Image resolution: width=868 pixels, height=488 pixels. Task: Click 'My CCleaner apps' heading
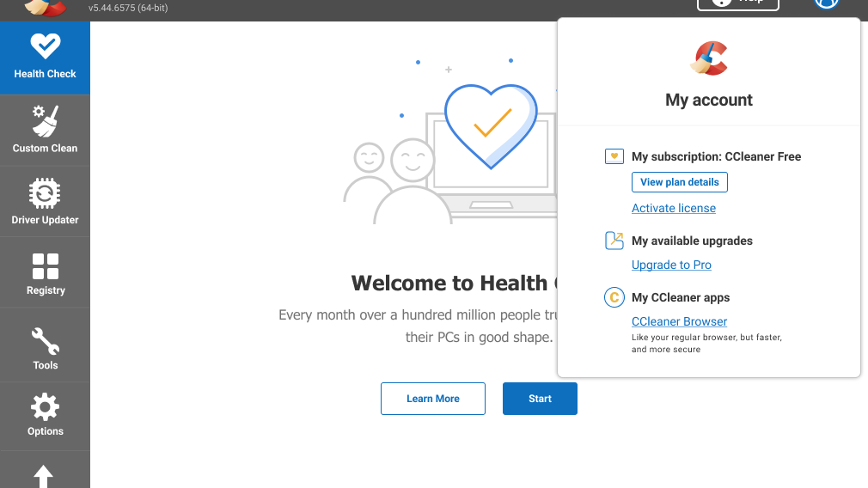tap(681, 297)
